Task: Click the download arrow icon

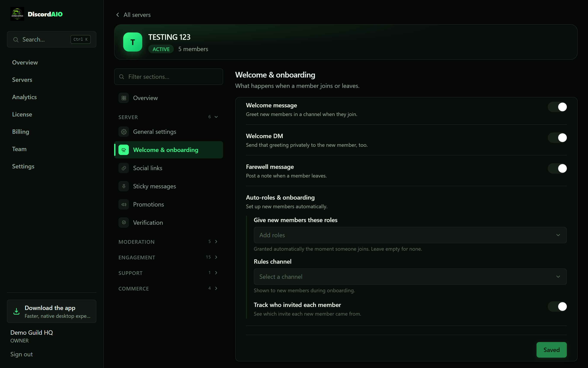Action: (16, 311)
